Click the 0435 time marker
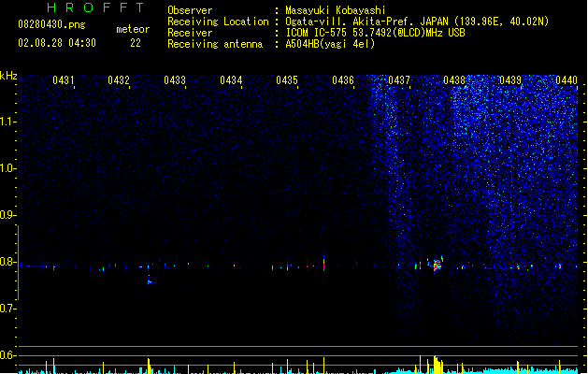The image size is (588, 374). click(x=287, y=80)
